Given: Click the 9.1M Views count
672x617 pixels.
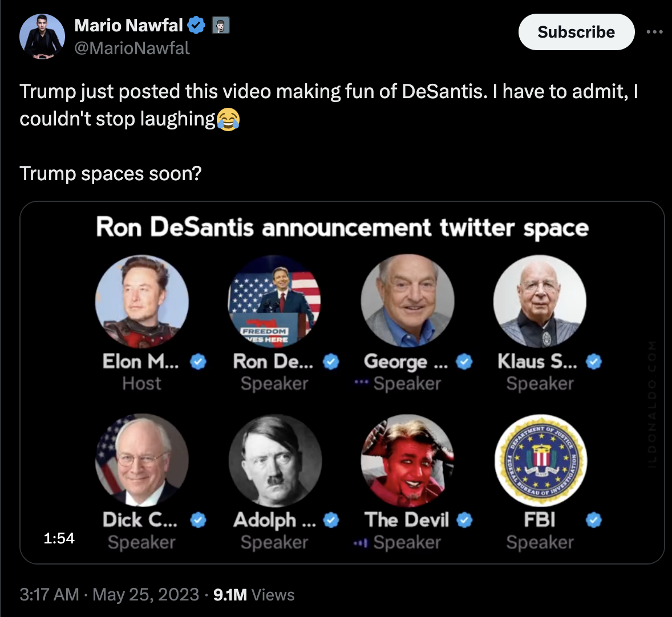Looking at the screenshot, I should (254, 595).
